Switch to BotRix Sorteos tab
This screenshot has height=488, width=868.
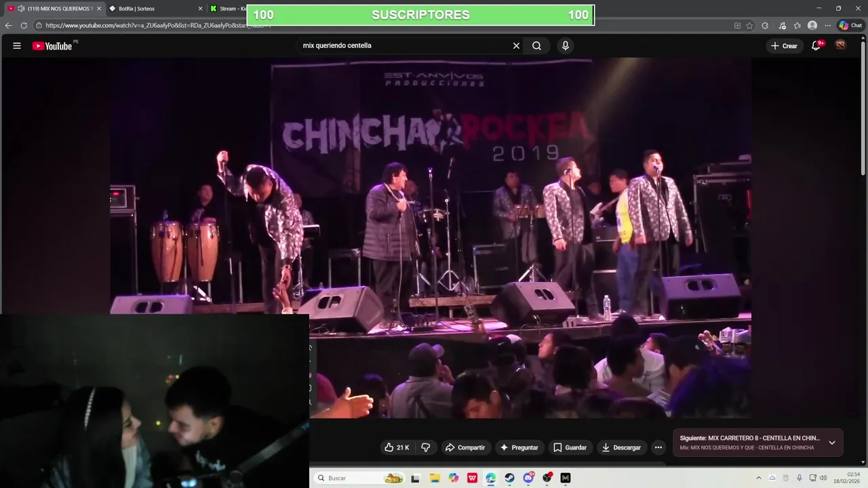point(155,9)
